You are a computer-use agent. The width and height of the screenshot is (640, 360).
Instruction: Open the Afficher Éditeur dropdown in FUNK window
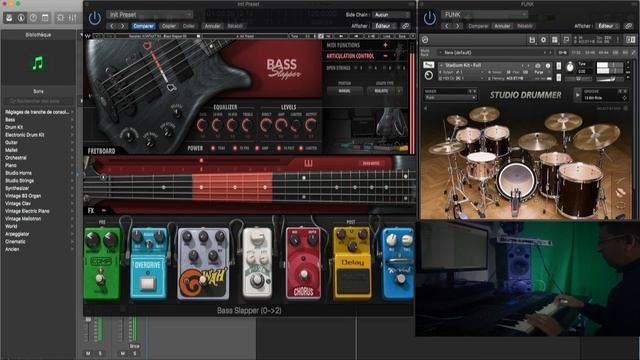pos(608,26)
